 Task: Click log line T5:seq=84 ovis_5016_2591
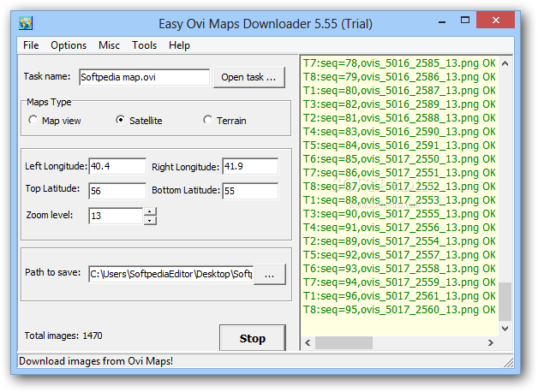pyautogui.click(x=399, y=146)
